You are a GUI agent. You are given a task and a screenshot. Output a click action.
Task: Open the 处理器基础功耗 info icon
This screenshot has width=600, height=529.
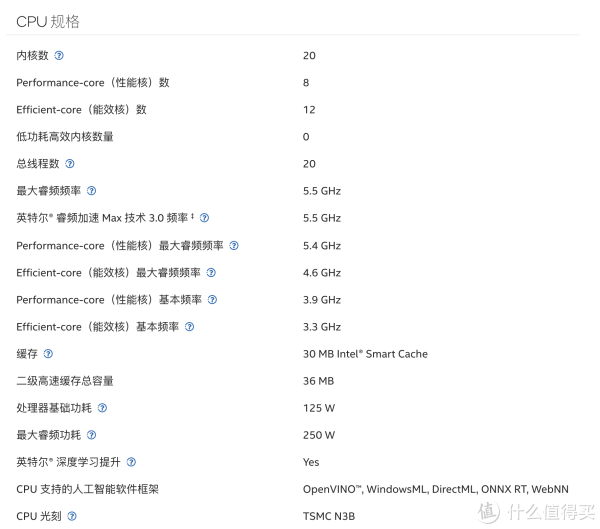tap(103, 408)
